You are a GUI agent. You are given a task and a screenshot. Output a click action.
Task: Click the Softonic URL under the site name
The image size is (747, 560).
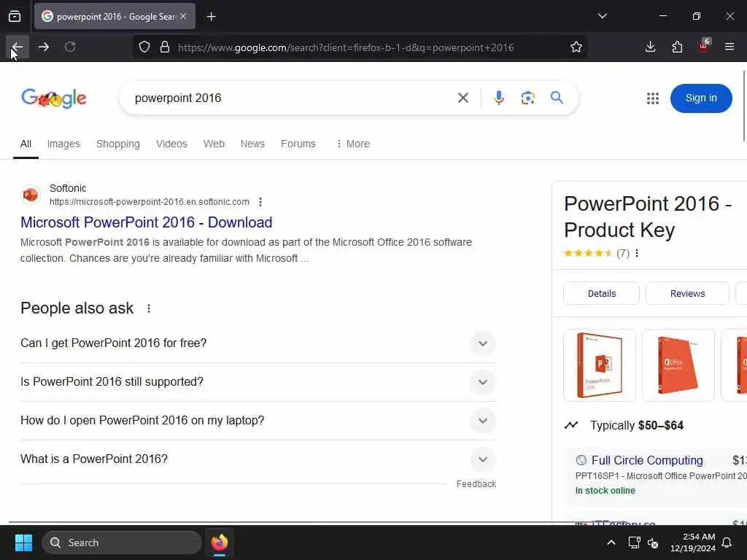[x=149, y=202]
